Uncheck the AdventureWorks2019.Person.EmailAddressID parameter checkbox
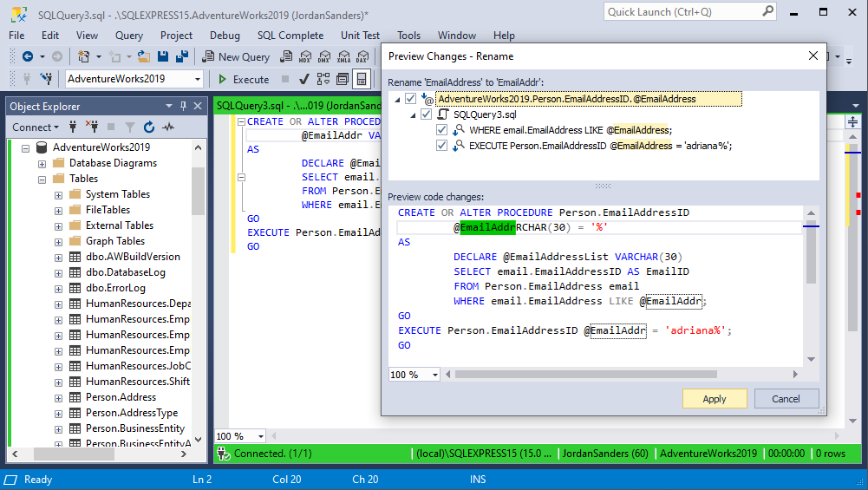Screen dimensions: 868x490 (410, 99)
